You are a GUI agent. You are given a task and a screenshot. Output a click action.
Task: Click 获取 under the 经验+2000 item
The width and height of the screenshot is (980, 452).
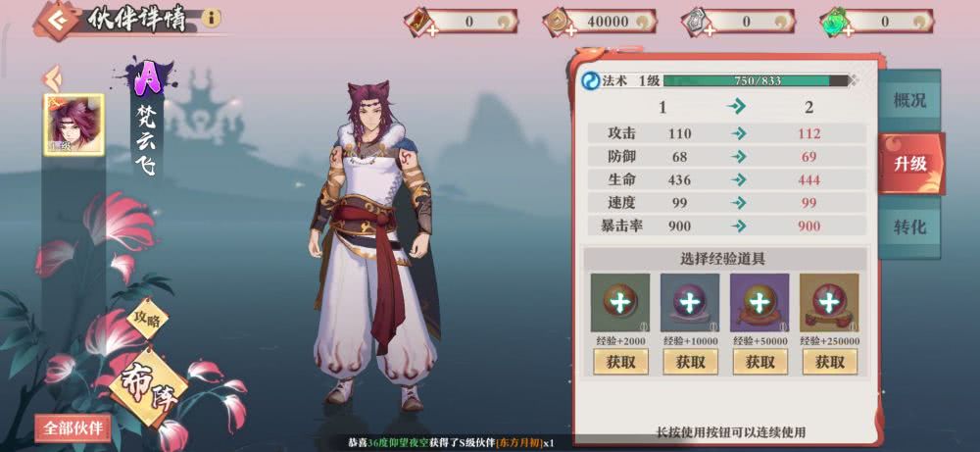[620, 362]
